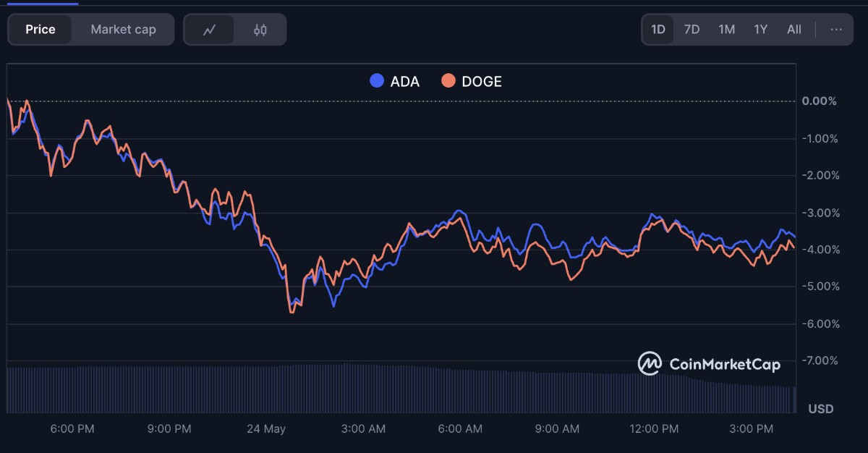Viewport: 868px width, 453px height.
Task: Select the Market cap tab
Action: point(123,30)
